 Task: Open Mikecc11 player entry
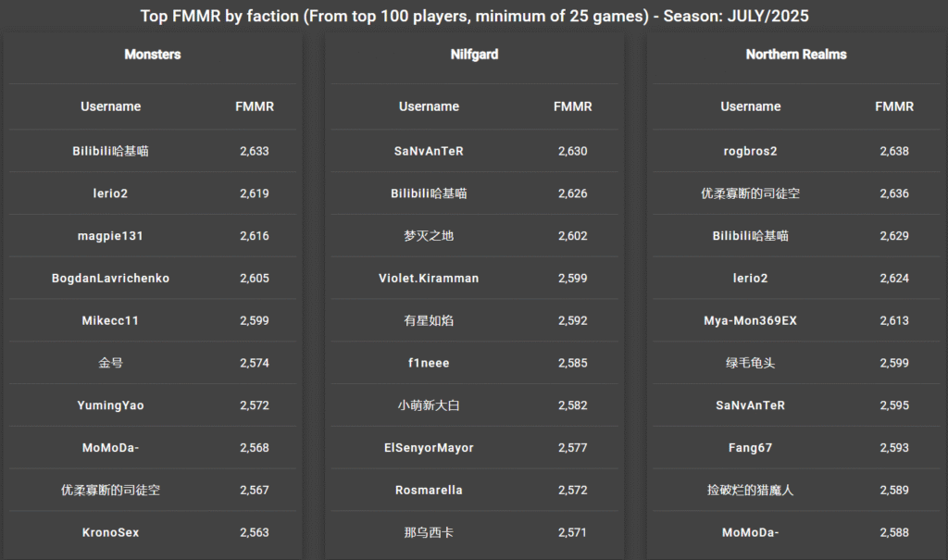(x=111, y=320)
